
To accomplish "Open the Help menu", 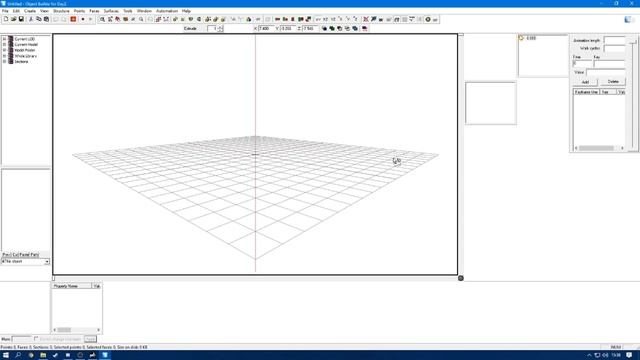I will (186, 11).
